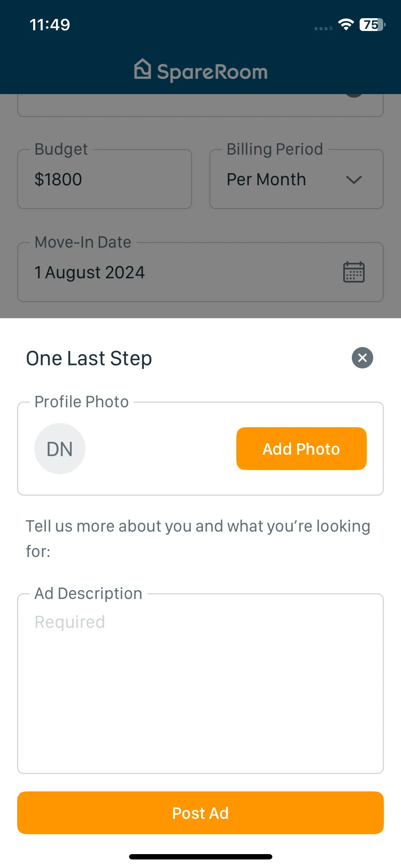Focus the Ad Description text area
The image size is (401, 868).
pyautogui.click(x=200, y=683)
